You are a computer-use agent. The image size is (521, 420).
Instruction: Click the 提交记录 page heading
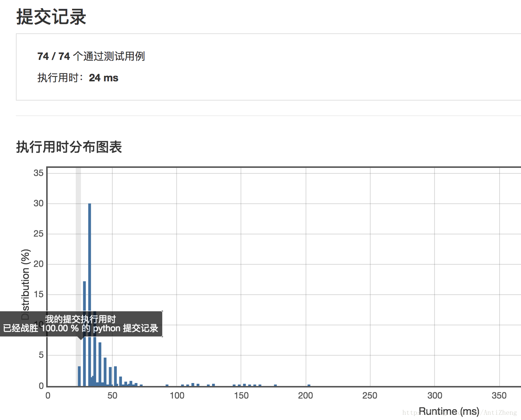point(50,17)
